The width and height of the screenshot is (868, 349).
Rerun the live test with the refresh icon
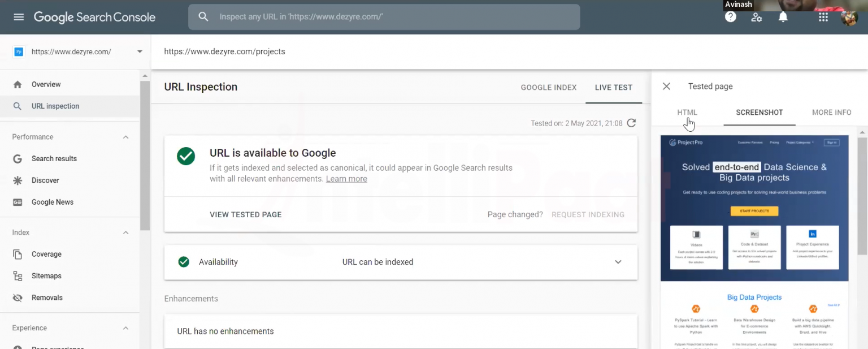tap(631, 123)
